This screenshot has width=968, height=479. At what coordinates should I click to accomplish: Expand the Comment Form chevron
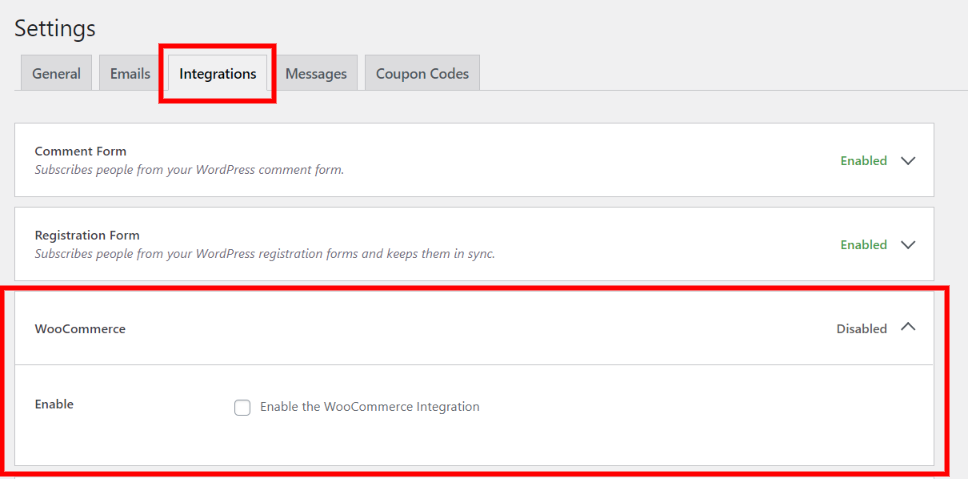point(908,160)
